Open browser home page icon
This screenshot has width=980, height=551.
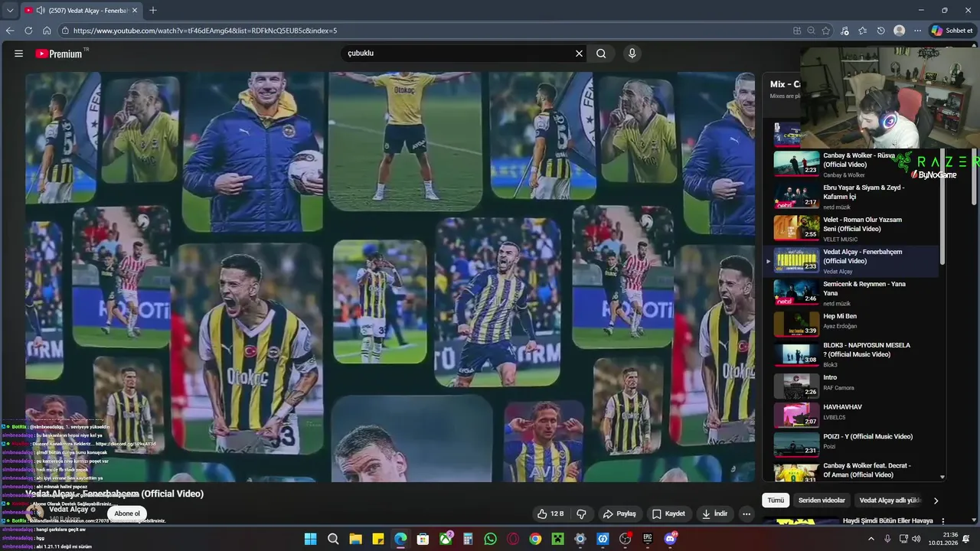coord(47,31)
